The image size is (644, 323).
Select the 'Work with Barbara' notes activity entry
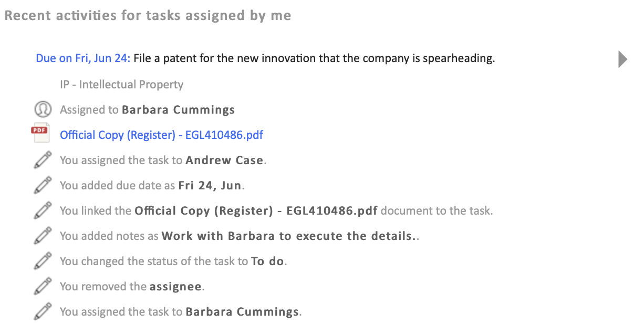tap(239, 236)
